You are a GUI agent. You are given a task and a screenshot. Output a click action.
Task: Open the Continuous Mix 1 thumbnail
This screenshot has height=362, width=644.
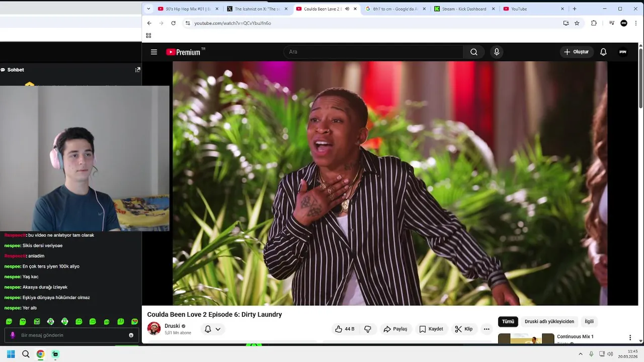[526, 338]
